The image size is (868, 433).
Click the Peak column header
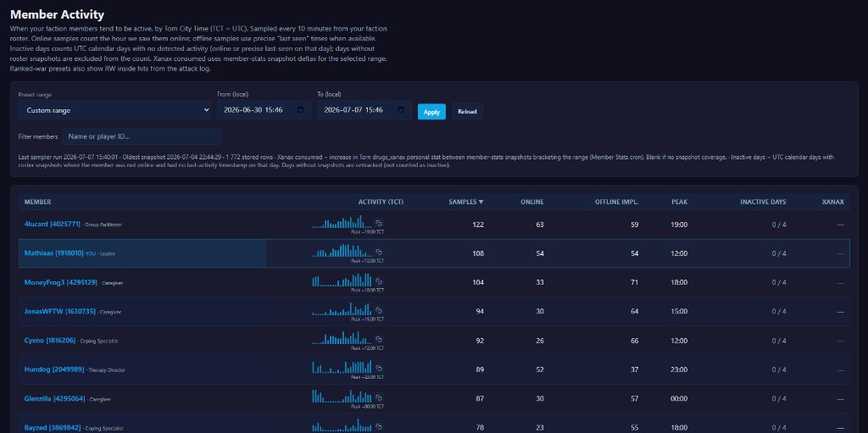point(679,203)
